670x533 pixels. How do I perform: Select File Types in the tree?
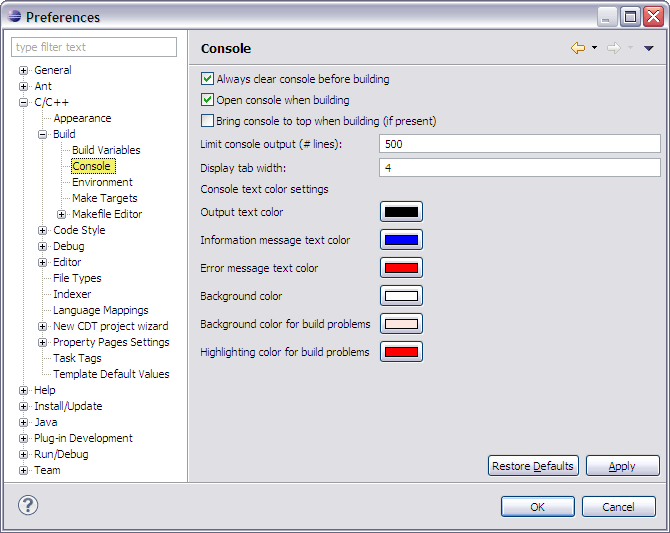pyautogui.click(x=77, y=278)
